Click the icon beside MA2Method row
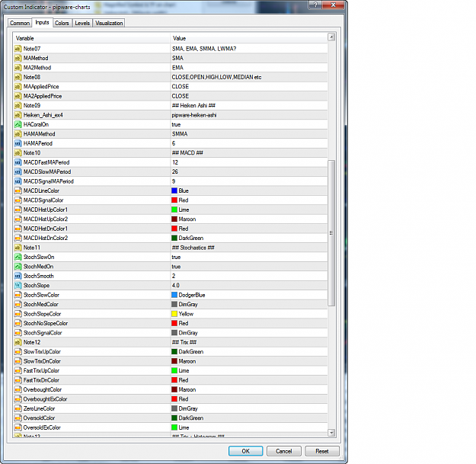 point(18,67)
